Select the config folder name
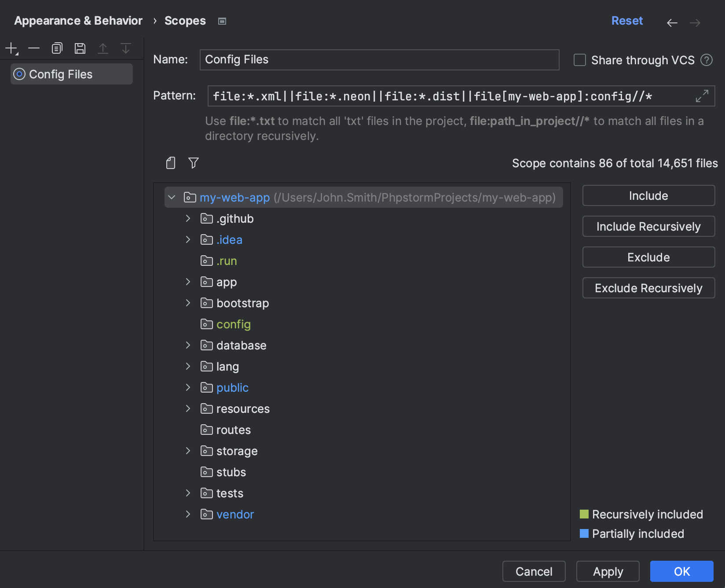The image size is (725, 588). tap(234, 324)
